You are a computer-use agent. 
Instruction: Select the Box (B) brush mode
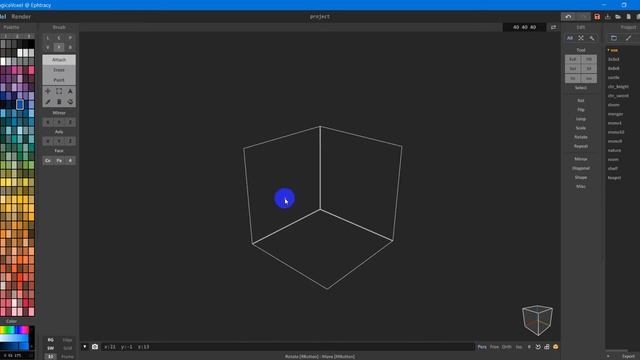(x=70, y=47)
